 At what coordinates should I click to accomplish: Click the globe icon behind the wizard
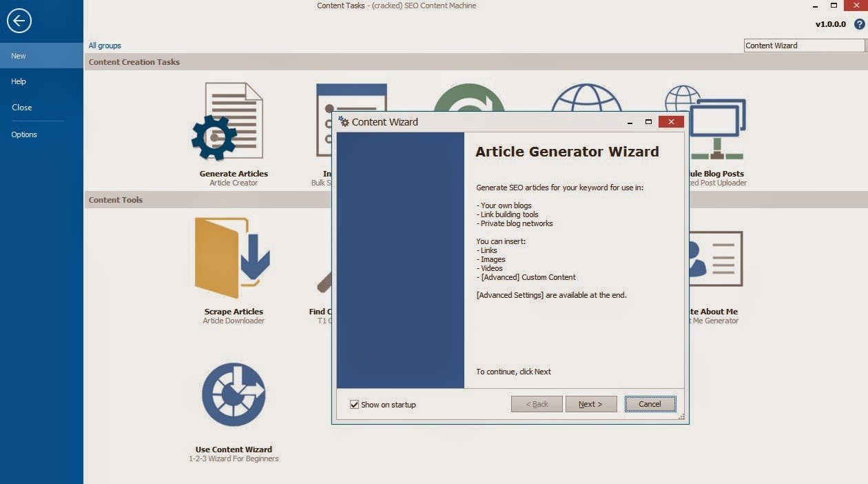coord(586,97)
